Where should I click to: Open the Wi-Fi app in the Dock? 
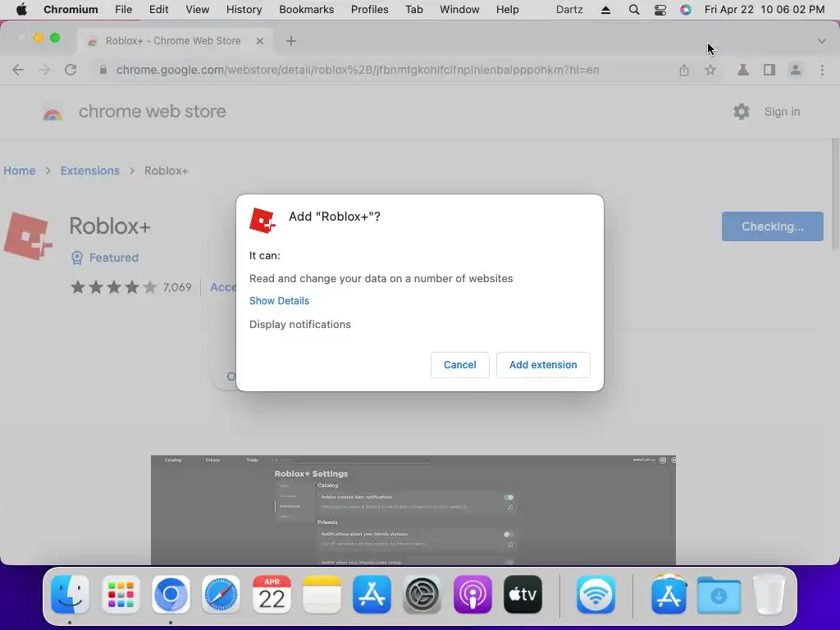click(596, 595)
